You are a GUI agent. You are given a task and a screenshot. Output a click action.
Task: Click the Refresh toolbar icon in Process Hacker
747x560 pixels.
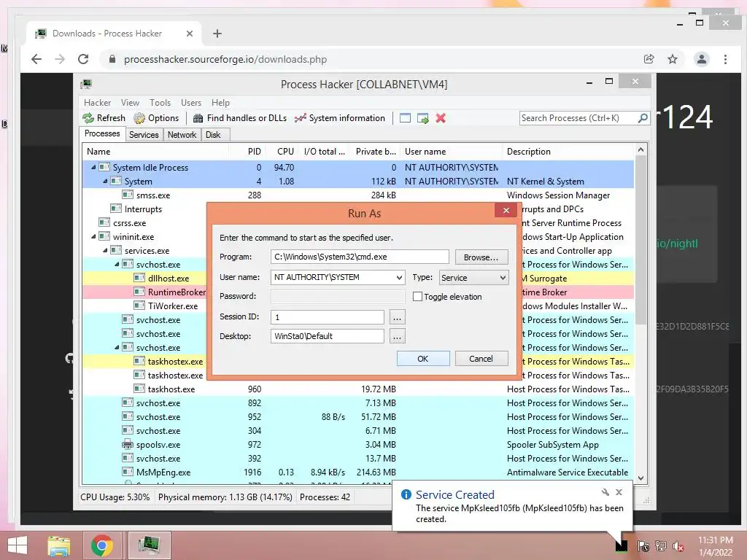point(88,118)
